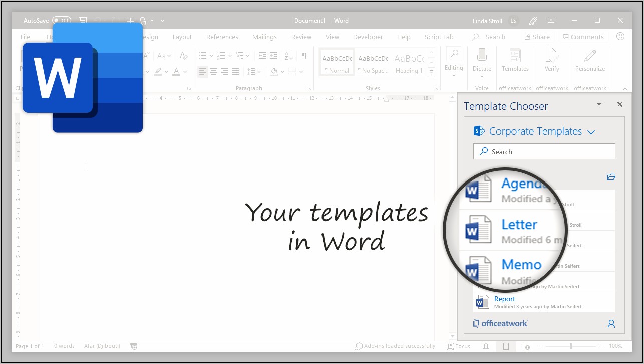The height and width of the screenshot is (364, 644).
Task: Increase the paragraph indent
Action: [273, 56]
